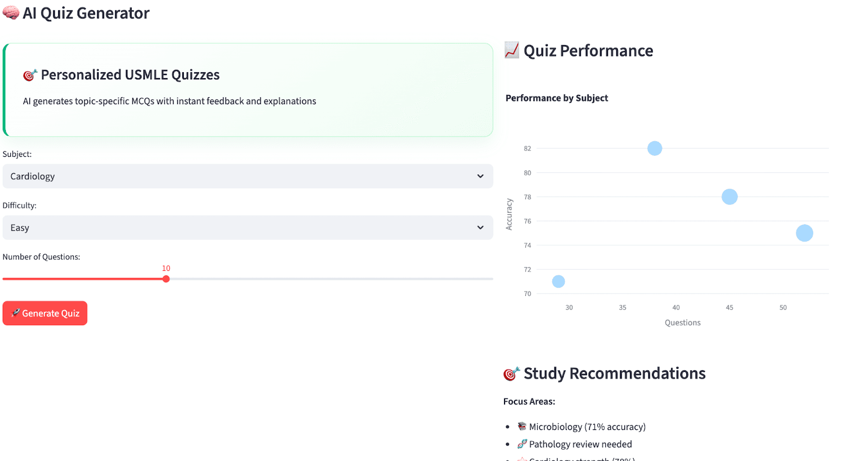
Task: Click the AI Quiz Generator title
Action: pyautogui.click(x=85, y=12)
